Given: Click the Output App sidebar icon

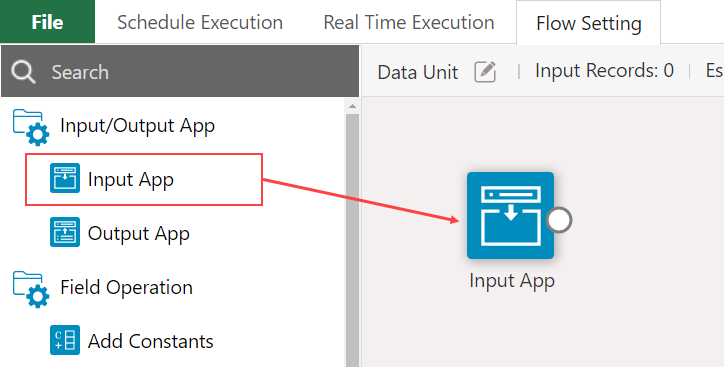Looking at the screenshot, I should [x=65, y=232].
